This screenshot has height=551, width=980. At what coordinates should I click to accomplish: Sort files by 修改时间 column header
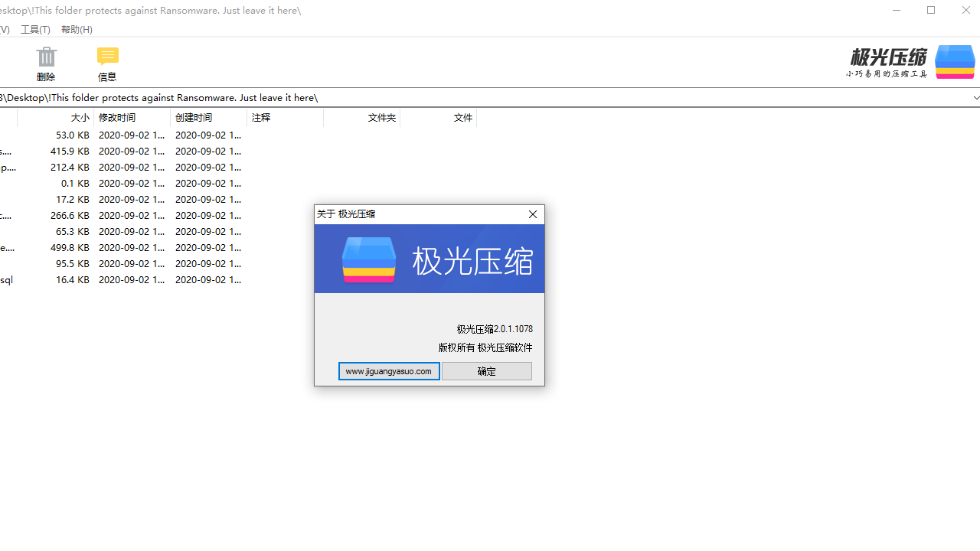click(x=116, y=118)
